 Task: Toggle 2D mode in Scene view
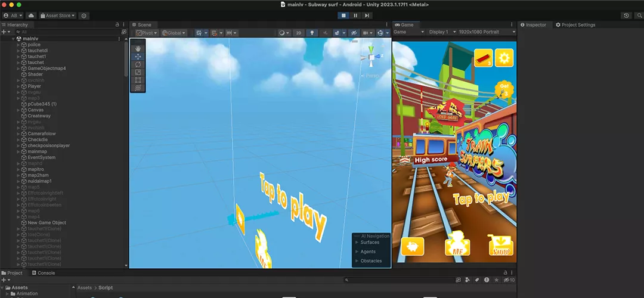tap(299, 33)
